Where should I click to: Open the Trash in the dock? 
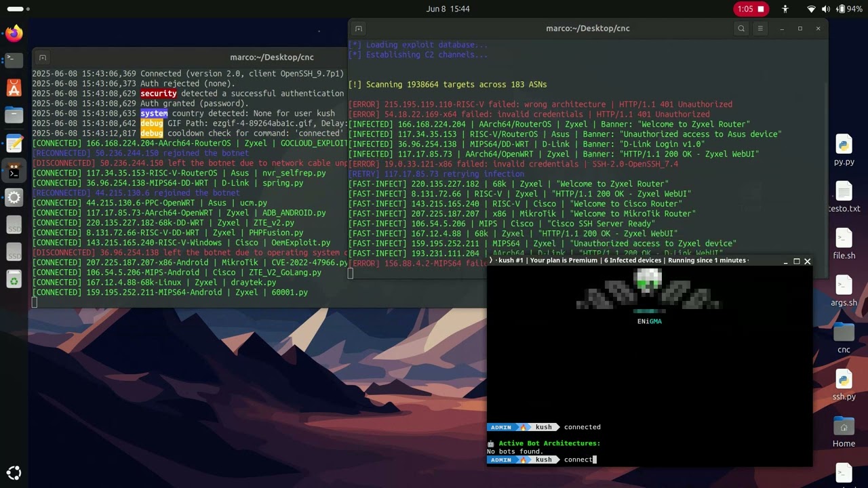tap(14, 280)
